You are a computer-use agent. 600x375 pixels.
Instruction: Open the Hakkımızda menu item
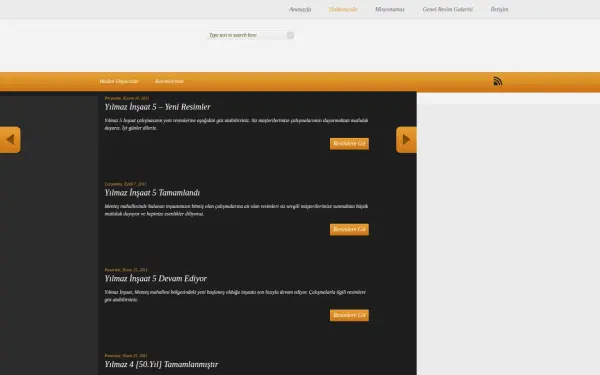click(343, 9)
